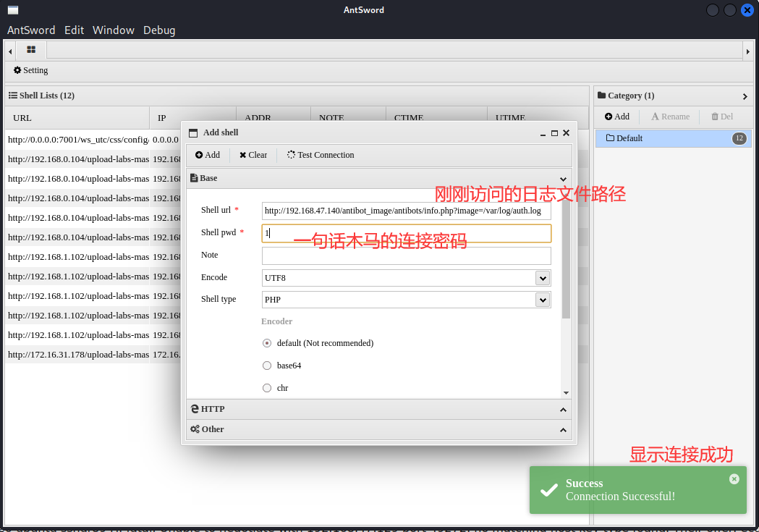
Task: Select the chr encoder radio
Action: pos(267,388)
